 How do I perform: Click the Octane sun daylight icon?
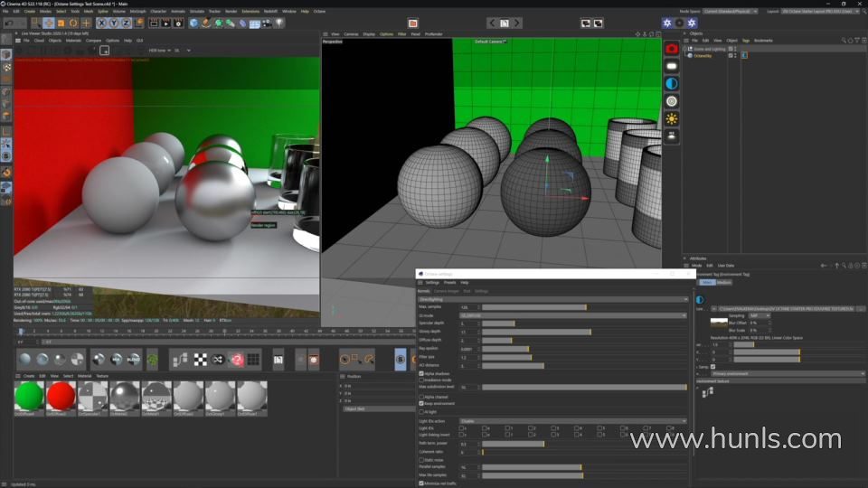coord(672,118)
